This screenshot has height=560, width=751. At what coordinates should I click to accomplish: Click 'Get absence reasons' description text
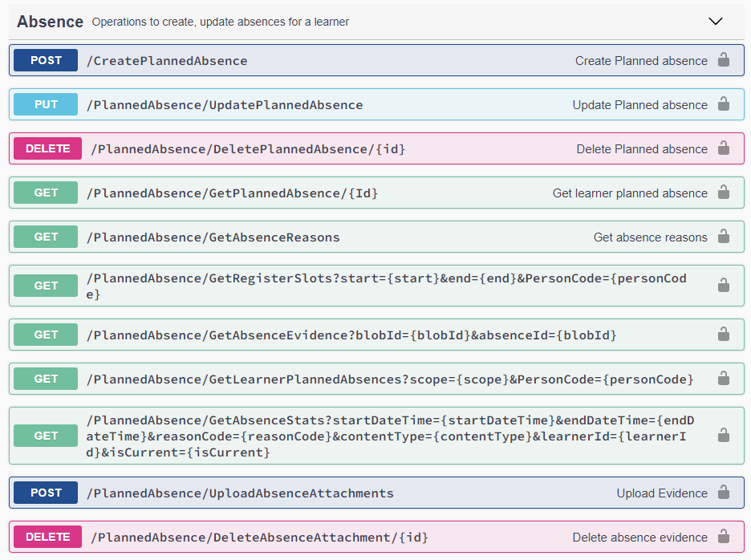click(x=651, y=237)
